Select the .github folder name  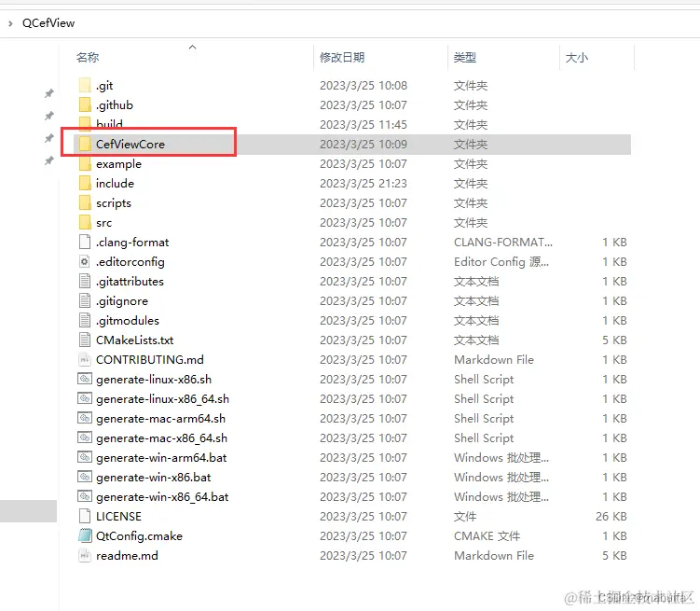(x=115, y=105)
